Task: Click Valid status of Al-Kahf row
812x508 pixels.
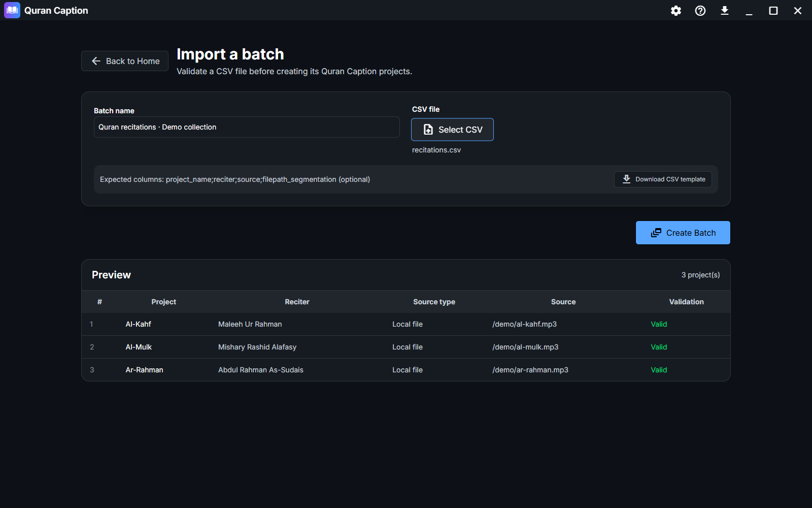Action: (659, 324)
